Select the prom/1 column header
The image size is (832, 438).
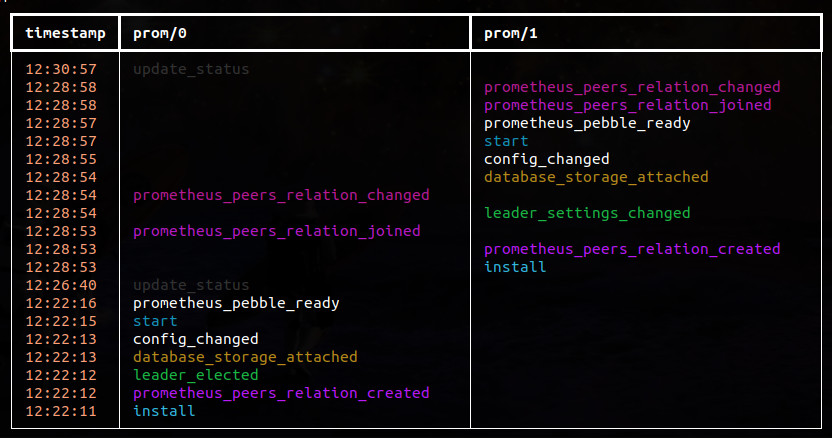coord(510,33)
